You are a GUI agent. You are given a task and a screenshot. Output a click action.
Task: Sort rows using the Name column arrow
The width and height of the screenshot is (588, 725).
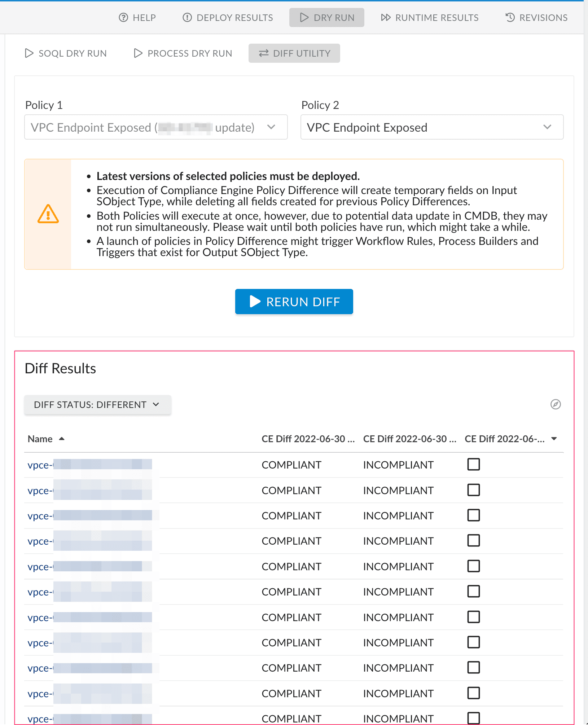pyautogui.click(x=62, y=439)
